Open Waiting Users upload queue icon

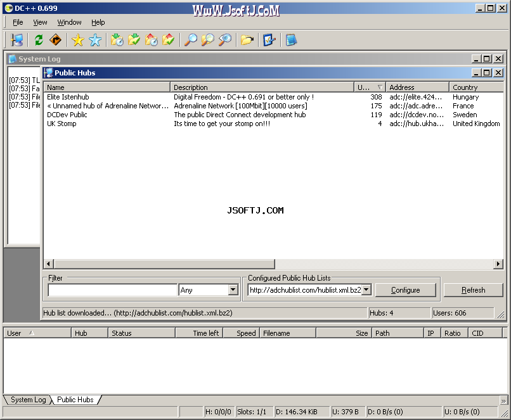point(152,40)
